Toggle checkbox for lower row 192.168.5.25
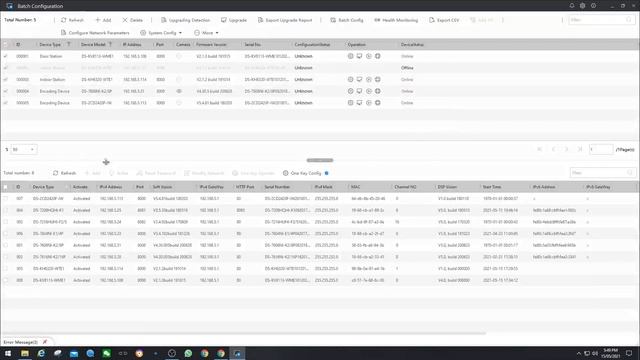Viewport: 640px width, 360px height. tap(5, 210)
